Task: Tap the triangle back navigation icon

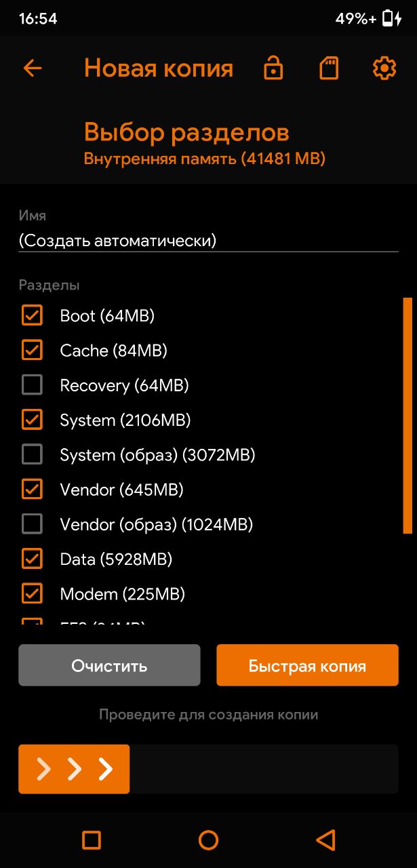Action: [326, 840]
